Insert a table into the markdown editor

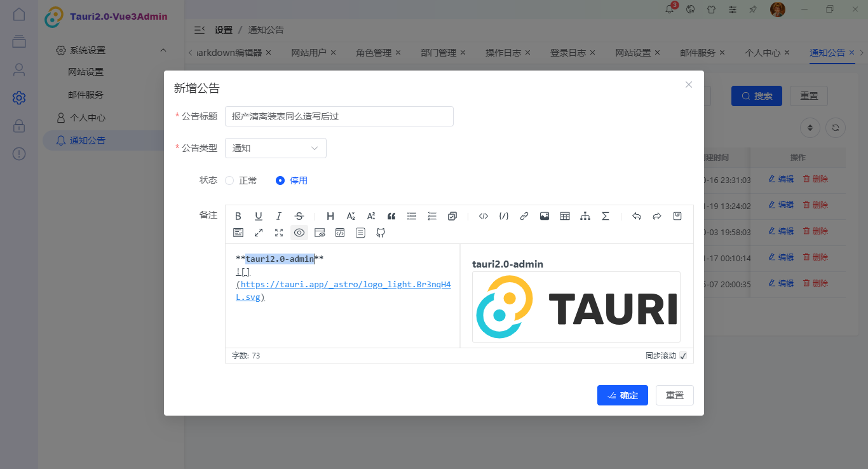[x=565, y=216]
